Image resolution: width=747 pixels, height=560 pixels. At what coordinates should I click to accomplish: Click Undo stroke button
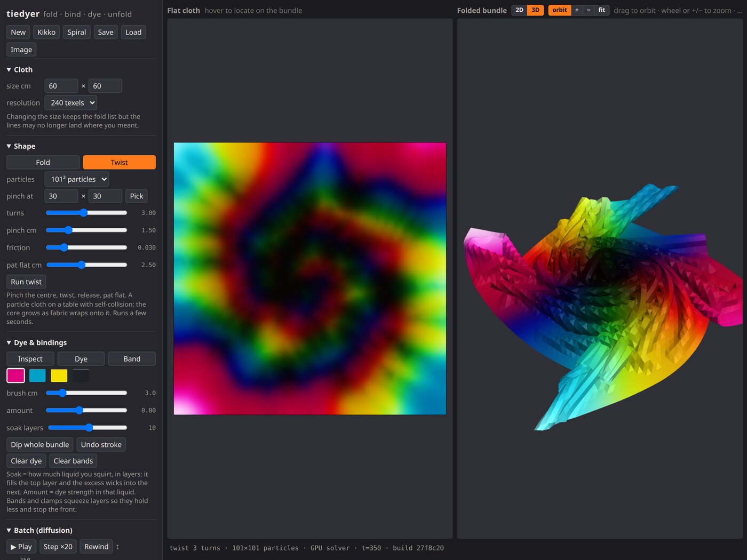click(x=101, y=445)
